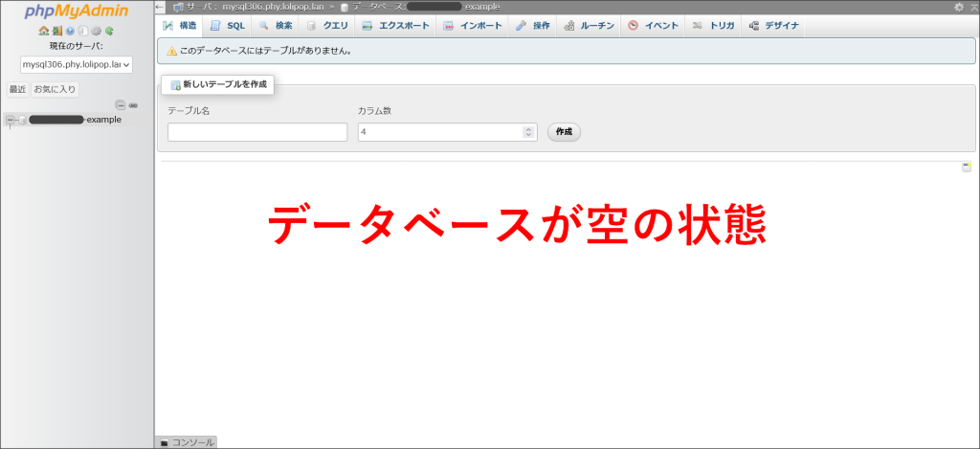
Task: Open the クエリ tab
Action: pos(327,26)
